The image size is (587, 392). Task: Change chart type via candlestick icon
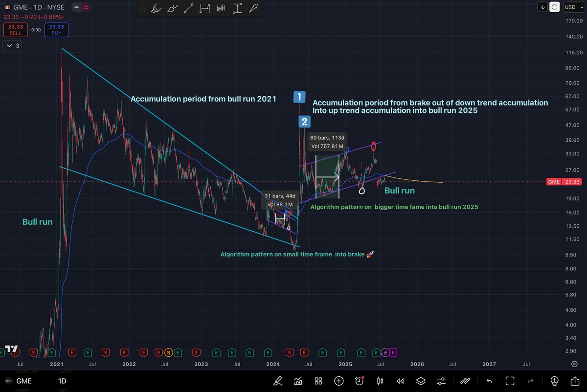[x=380, y=381]
